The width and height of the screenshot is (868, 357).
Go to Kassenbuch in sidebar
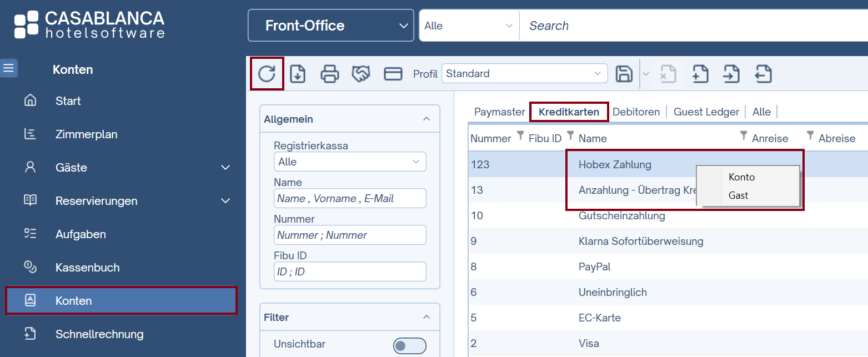pyautogui.click(x=87, y=268)
